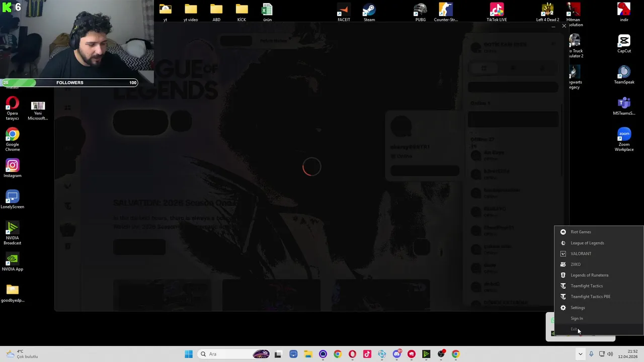Open the Steam desktop shortcut
The height and width of the screenshot is (362, 644).
(x=369, y=13)
